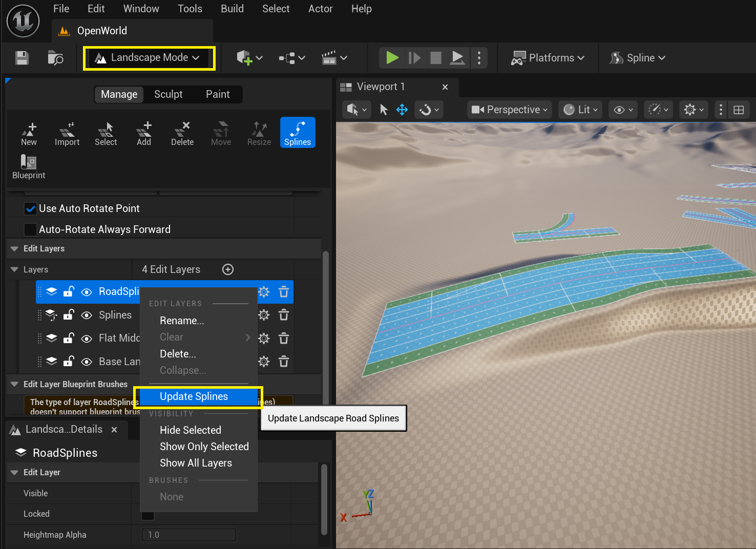Click the New landscape tool

[x=29, y=134]
